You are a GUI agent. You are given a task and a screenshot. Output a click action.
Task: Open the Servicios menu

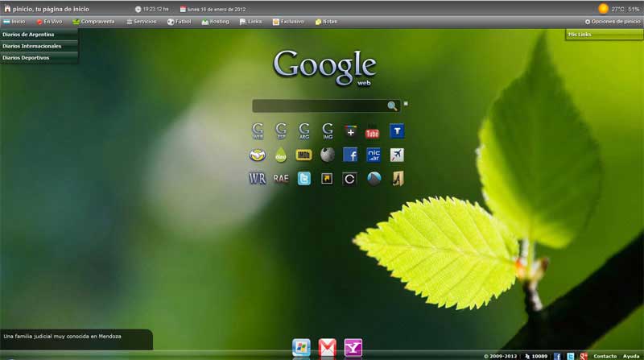[142, 21]
